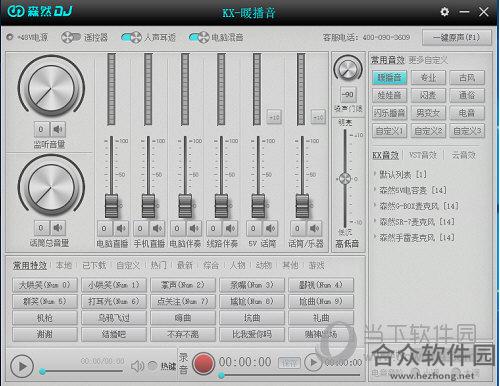This screenshot has height=386, width=500.
Task: Toggle the +48V电源 phantom power option
Action: pos(28,37)
